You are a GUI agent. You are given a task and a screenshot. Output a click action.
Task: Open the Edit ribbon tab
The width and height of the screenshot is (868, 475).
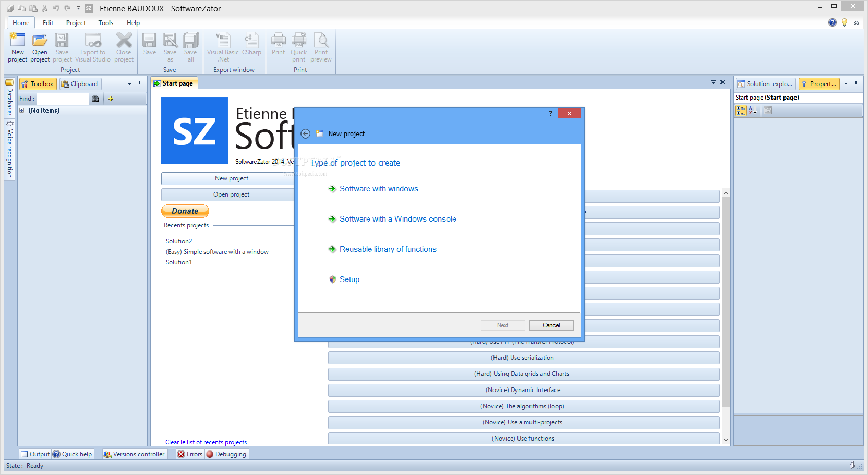point(48,23)
